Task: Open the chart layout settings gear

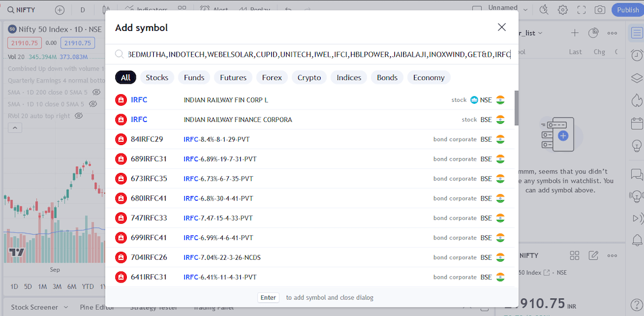Action: pyautogui.click(x=563, y=10)
